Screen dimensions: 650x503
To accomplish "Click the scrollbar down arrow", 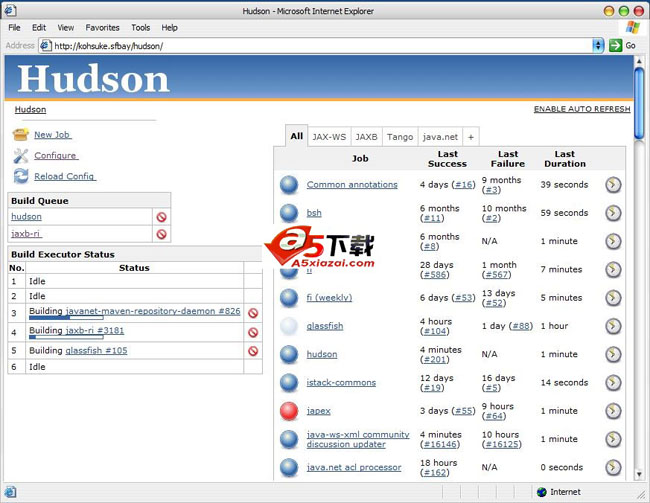I will [639, 474].
